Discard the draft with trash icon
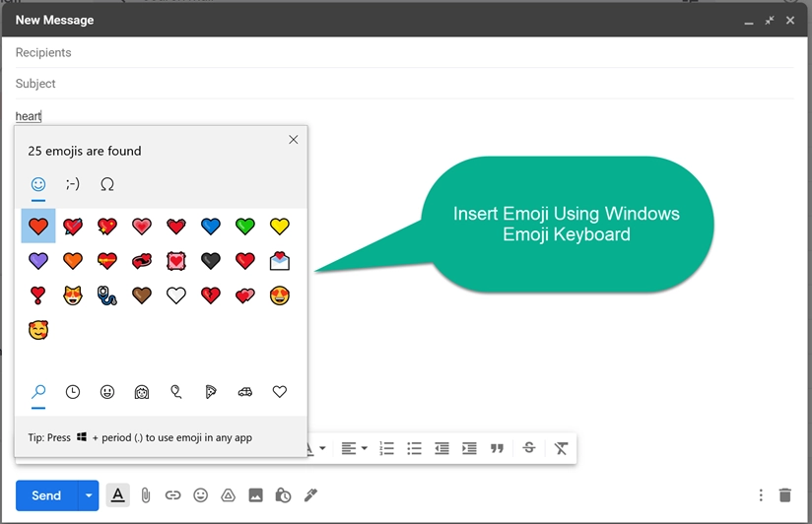 pos(785,495)
